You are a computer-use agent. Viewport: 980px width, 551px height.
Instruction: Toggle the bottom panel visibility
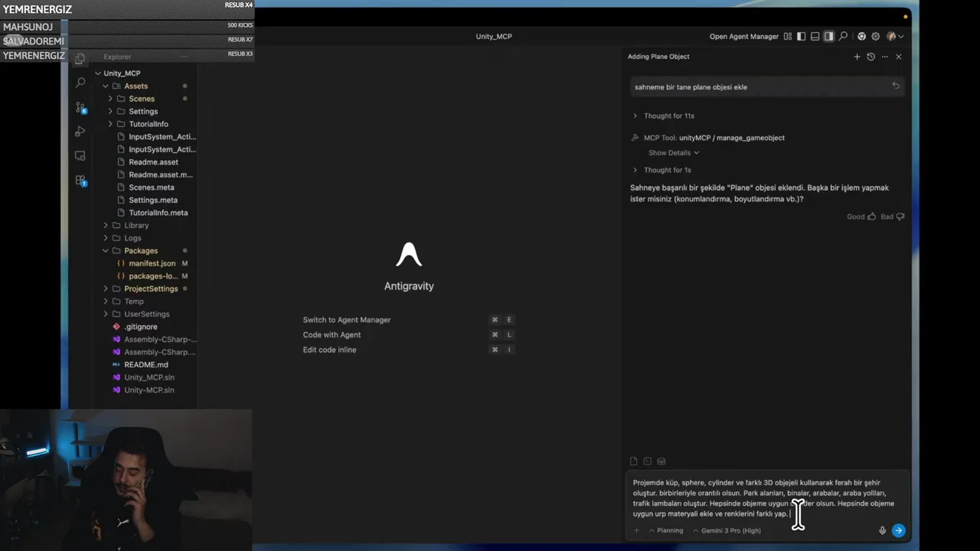(815, 36)
